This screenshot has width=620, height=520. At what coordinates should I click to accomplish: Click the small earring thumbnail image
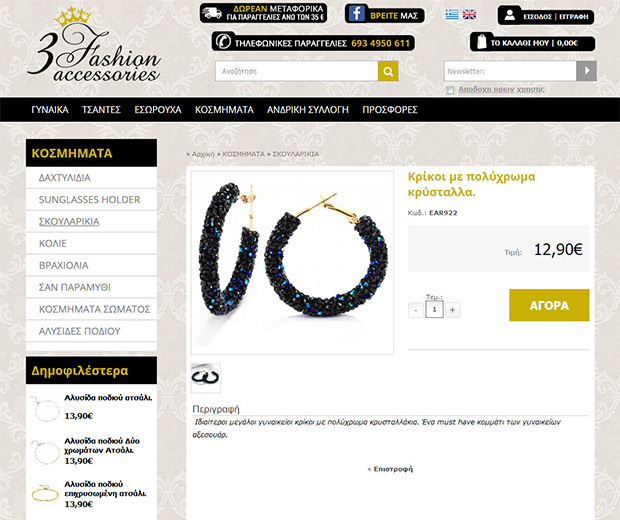click(x=206, y=378)
